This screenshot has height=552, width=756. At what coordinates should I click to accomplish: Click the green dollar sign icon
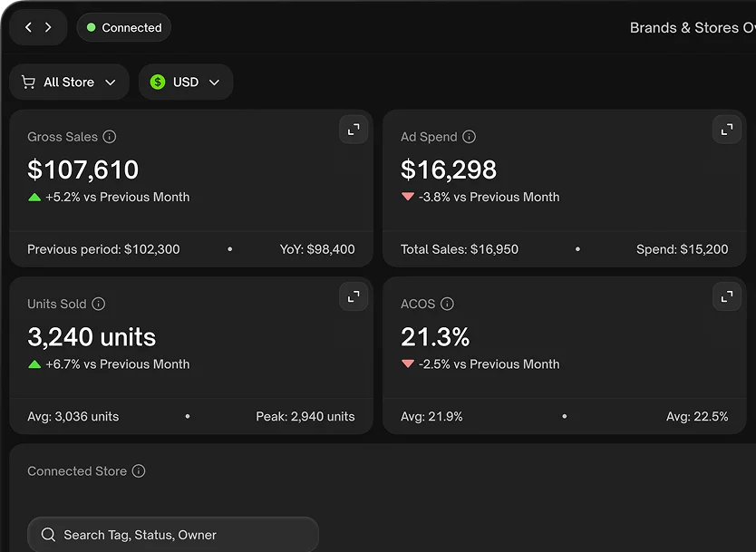(158, 82)
